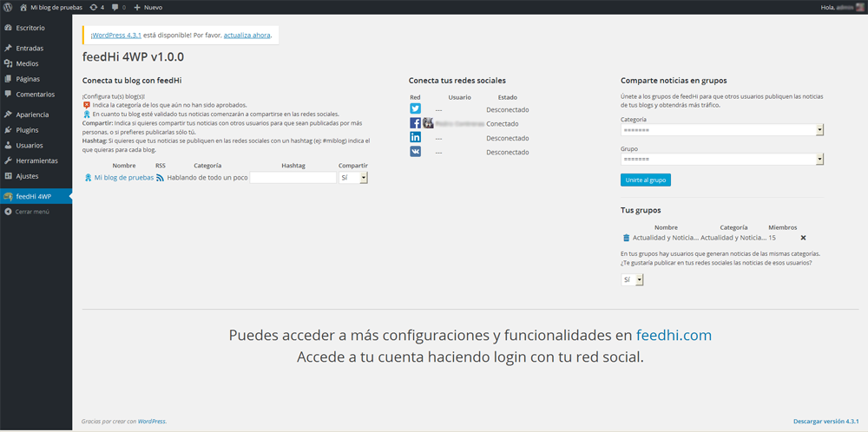The width and height of the screenshot is (868, 432).
Task: Open comments bubble in admin bar
Action: tap(118, 8)
